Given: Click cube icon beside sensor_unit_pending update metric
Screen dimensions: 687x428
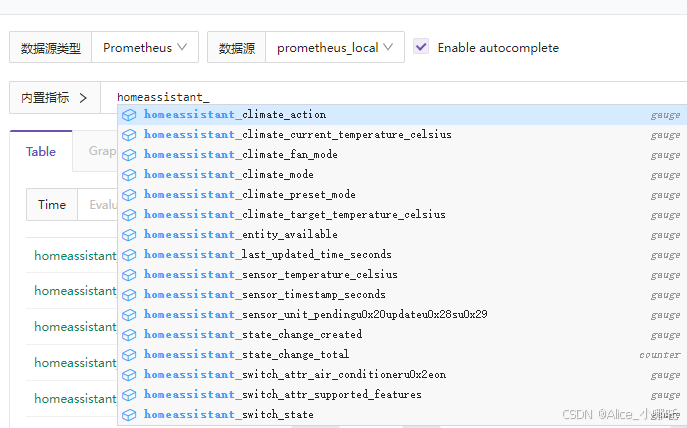Looking at the screenshot, I should pos(129,315).
